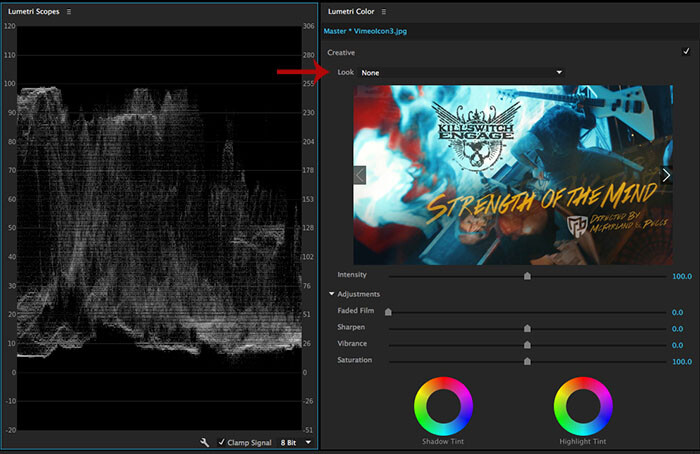Viewport: 700px width, 454px height.
Task: Click the Intensity slider handle
Action: pos(527,276)
